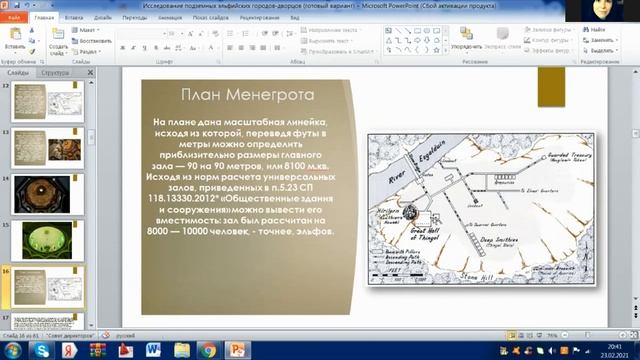Toggle align text left

(230, 48)
